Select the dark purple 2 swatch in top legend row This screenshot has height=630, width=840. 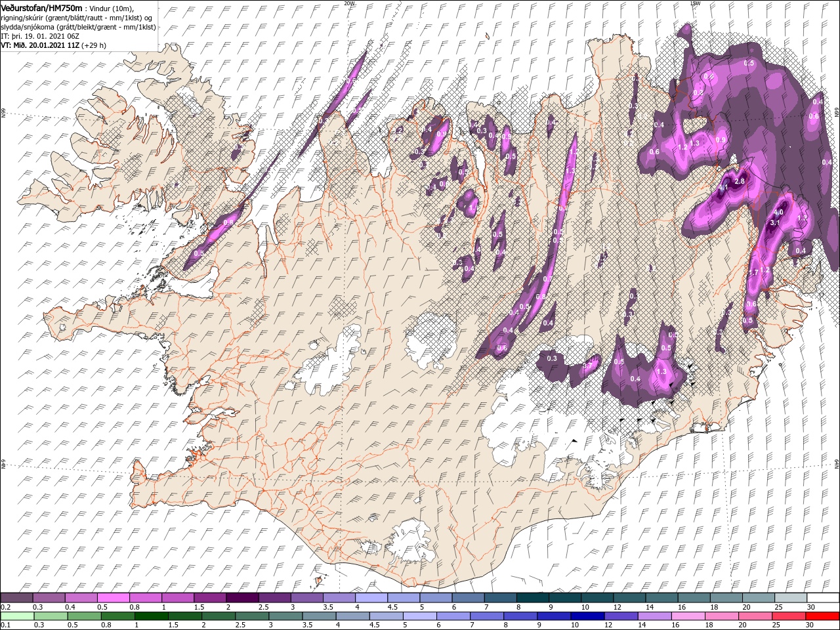pyautogui.click(x=241, y=598)
